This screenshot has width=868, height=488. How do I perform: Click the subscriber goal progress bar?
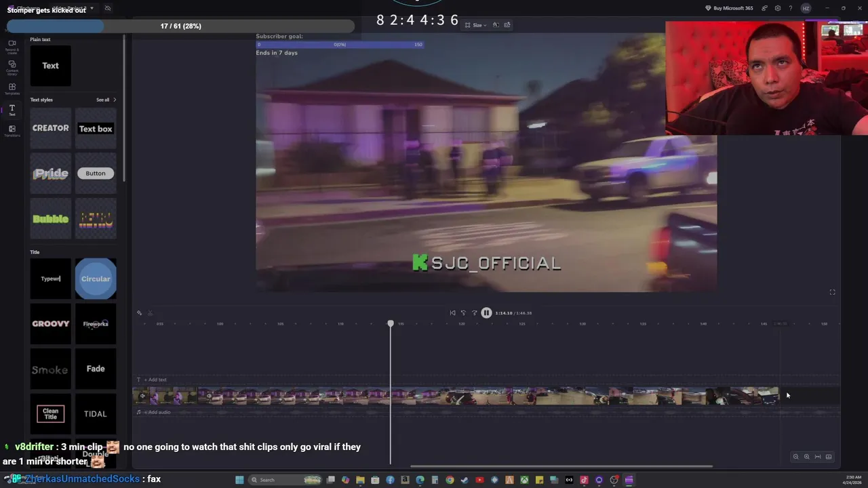[x=340, y=44]
